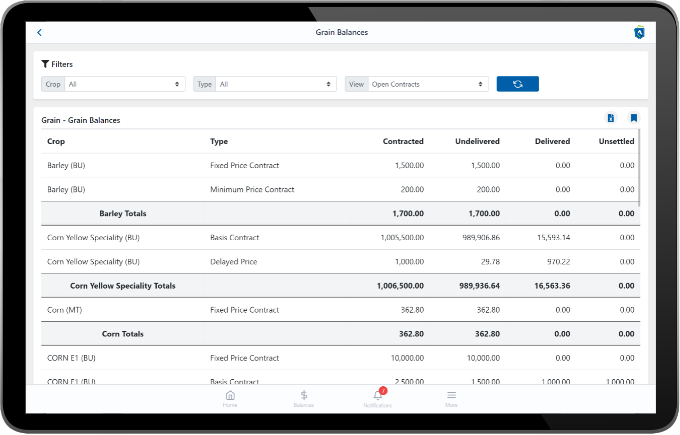Click the funnel Filters icon

pos(46,64)
